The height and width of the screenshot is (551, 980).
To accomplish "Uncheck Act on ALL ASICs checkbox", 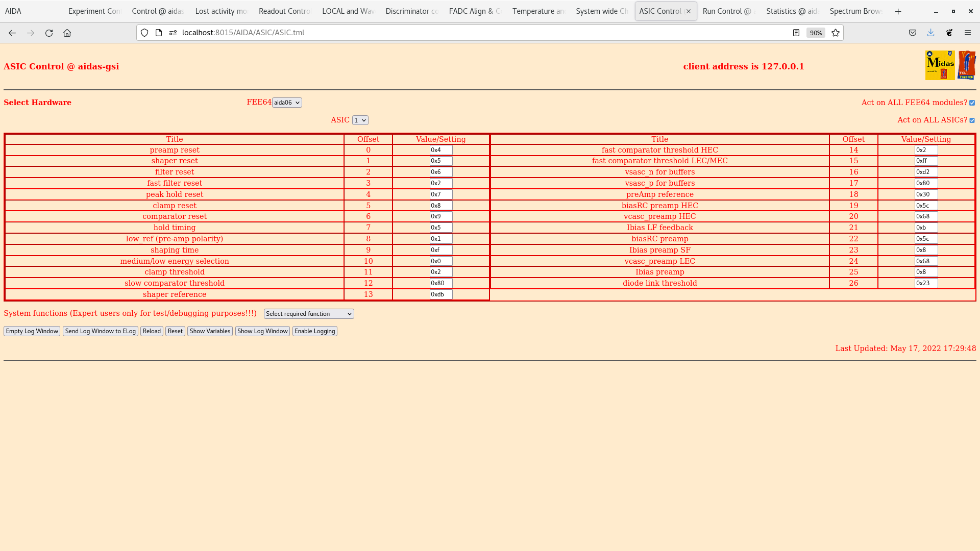I will [972, 120].
